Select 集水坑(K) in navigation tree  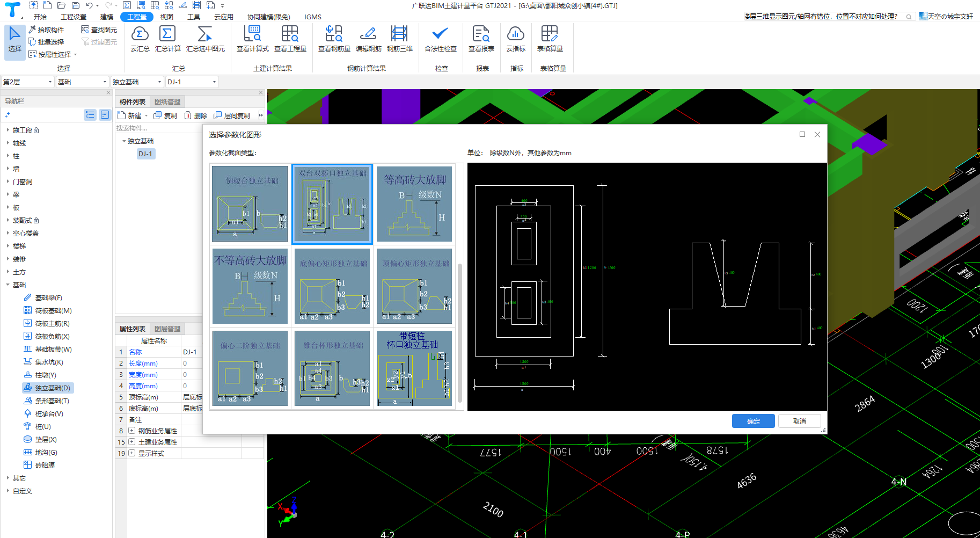coord(43,362)
